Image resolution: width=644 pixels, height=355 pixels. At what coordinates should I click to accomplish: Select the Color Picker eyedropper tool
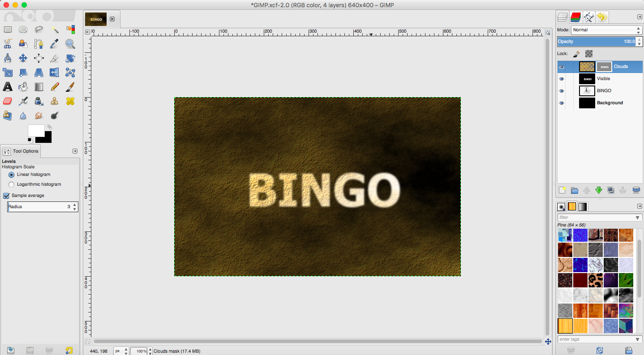(55, 44)
